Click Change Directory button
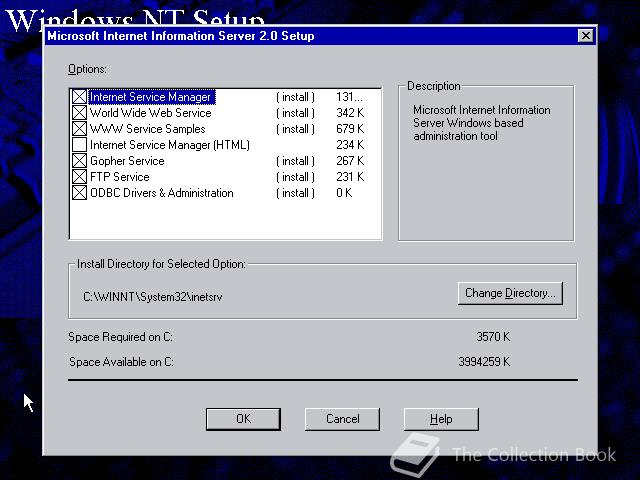 pos(510,293)
